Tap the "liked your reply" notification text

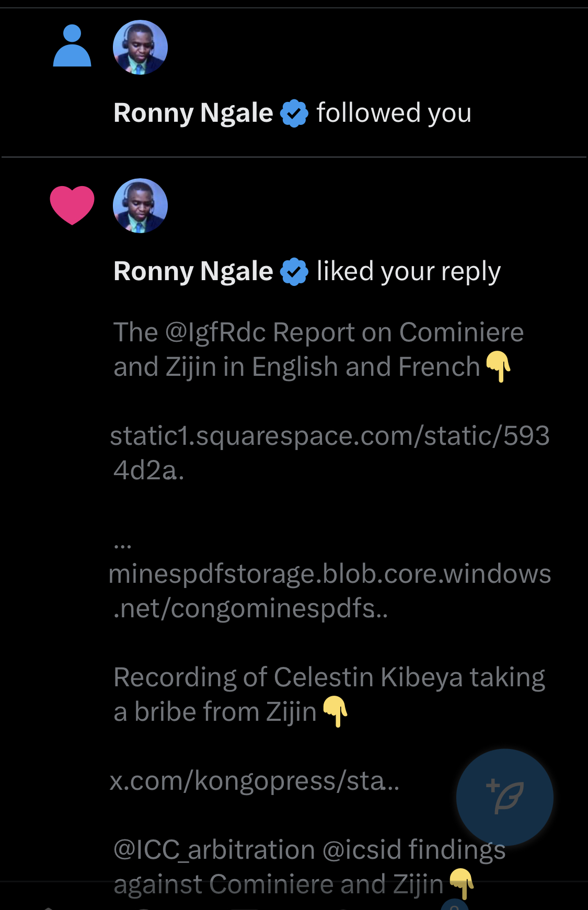408,272
